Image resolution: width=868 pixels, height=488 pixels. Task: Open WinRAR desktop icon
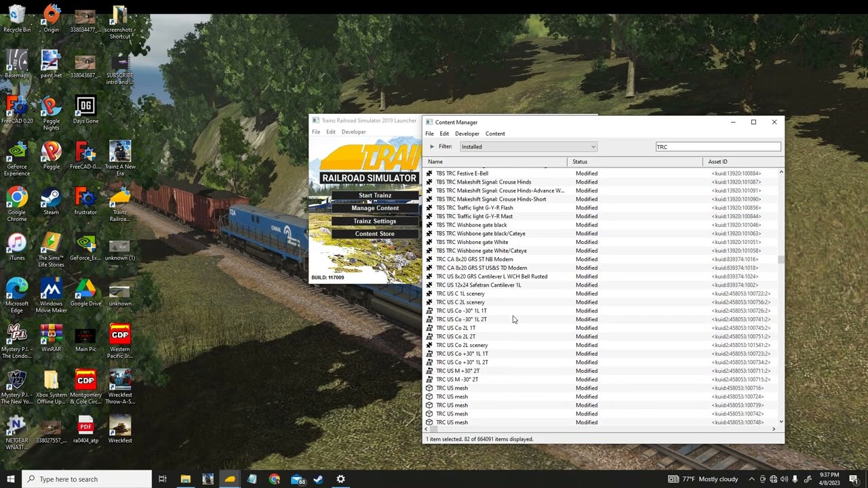point(51,338)
